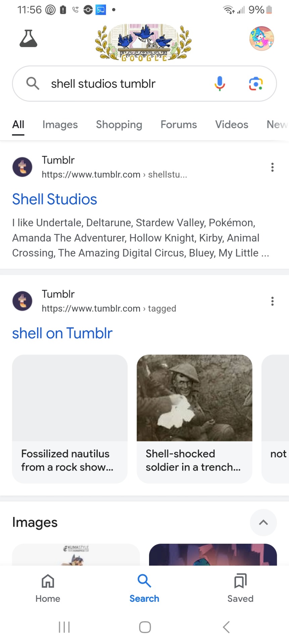
Task: Select the Videos tab
Action: coord(232,125)
